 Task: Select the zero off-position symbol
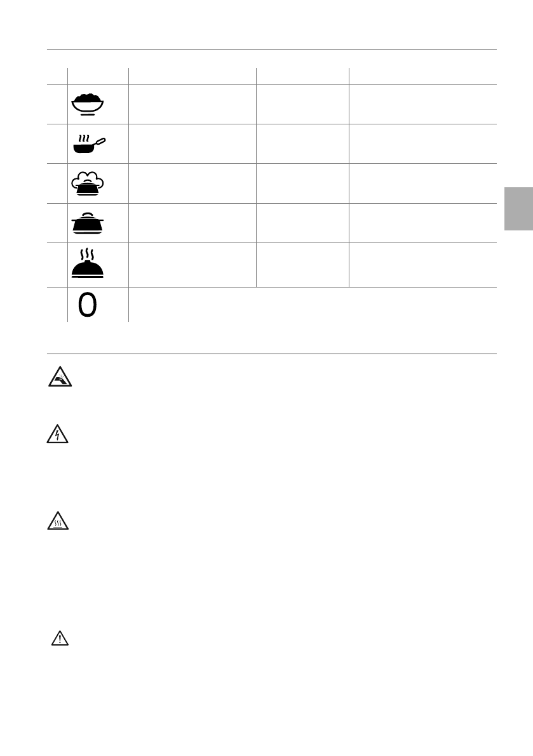point(88,305)
